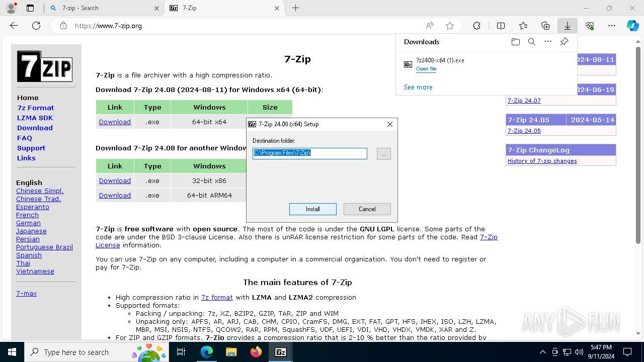Reload the 7-zip.org page

(36, 26)
